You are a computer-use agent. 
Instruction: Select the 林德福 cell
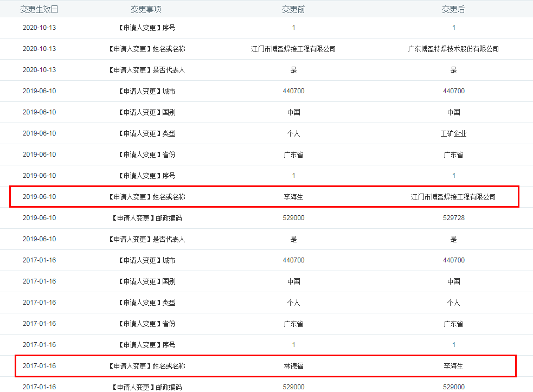[x=293, y=366]
